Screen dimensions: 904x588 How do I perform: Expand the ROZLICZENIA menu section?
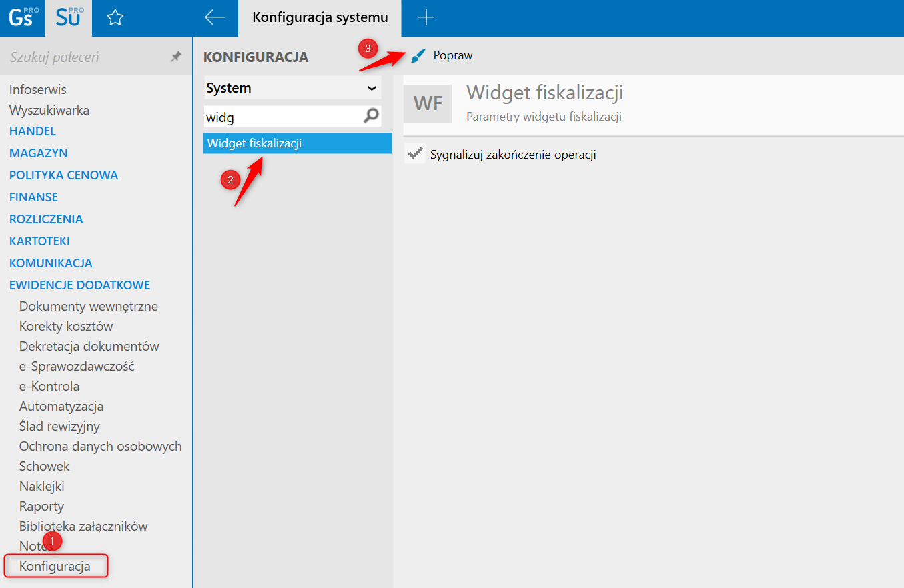point(46,219)
